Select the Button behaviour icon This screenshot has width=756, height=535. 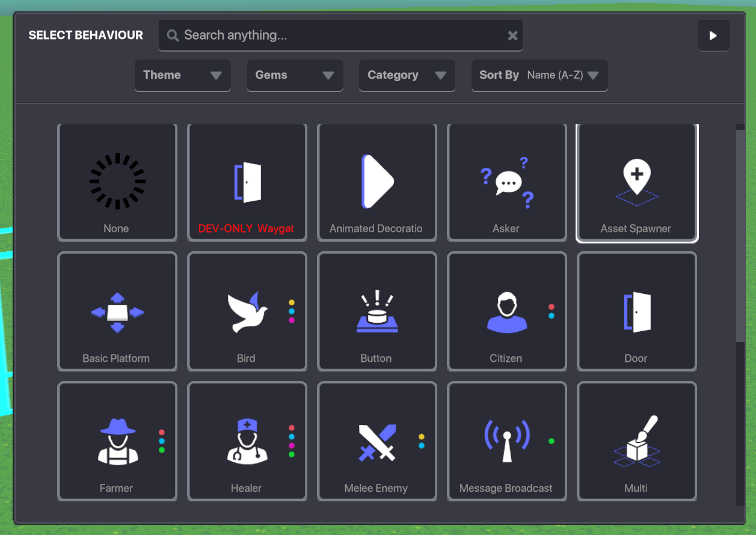click(377, 311)
